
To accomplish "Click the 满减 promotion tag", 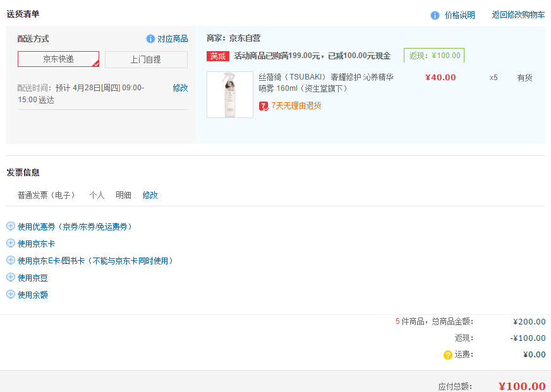I will tap(218, 56).
